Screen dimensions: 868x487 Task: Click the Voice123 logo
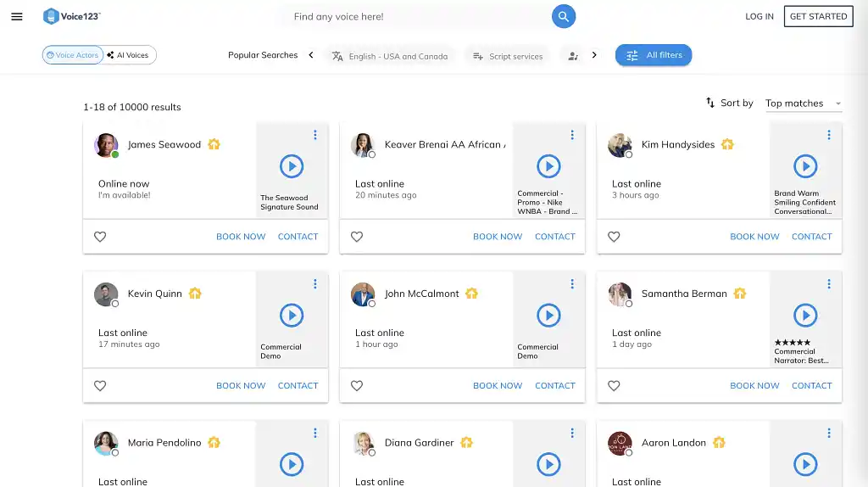click(71, 16)
